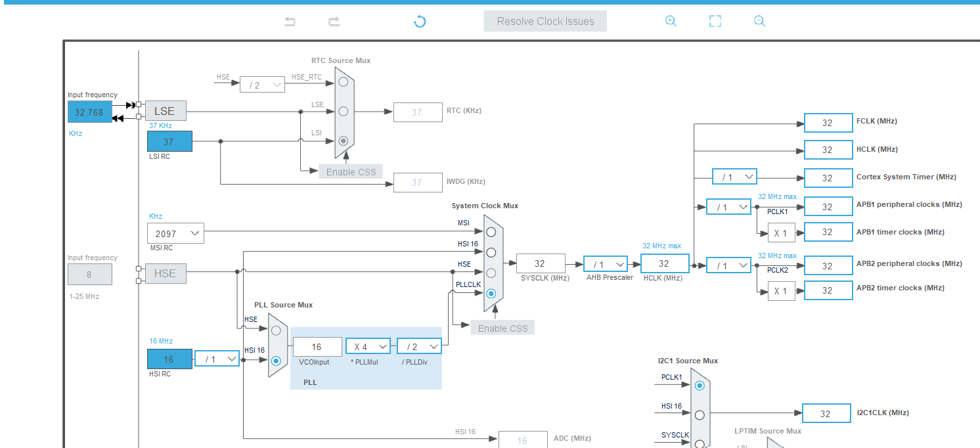
Task: Select MSI in the System Clock Mux
Action: pyautogui.click(x=491, y=231)
